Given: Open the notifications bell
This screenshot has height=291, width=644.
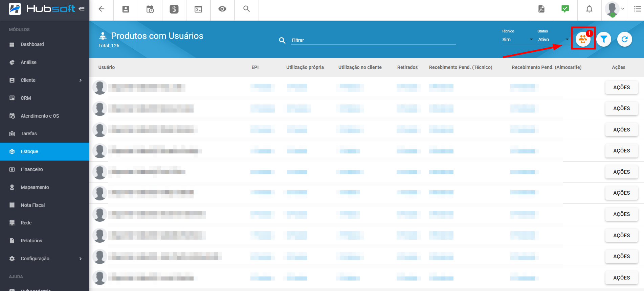Looking at the screenshot, I should pos(589,9).
